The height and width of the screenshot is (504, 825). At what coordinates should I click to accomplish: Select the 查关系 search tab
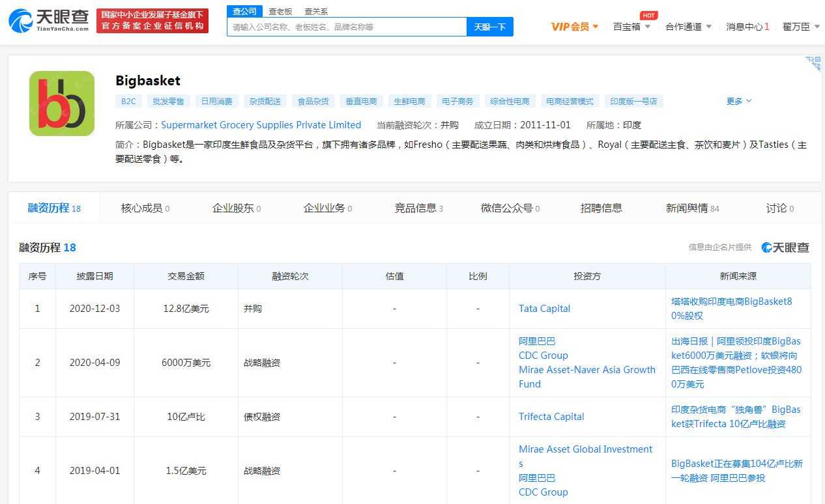tap(316, 11)
